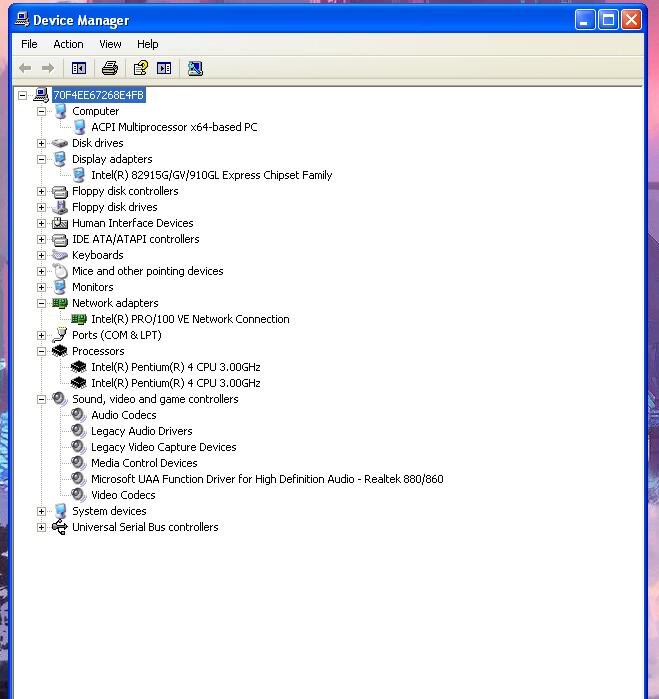Viewport: 659px width, 699px height.
Task: Minimize the Device Manager window
Action: (x=585, y=20)
